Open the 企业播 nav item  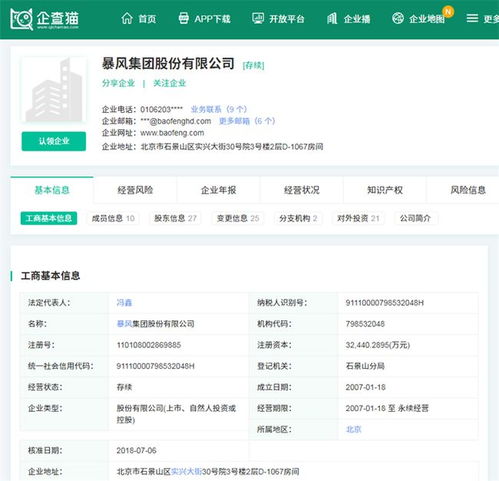(357, 19)
